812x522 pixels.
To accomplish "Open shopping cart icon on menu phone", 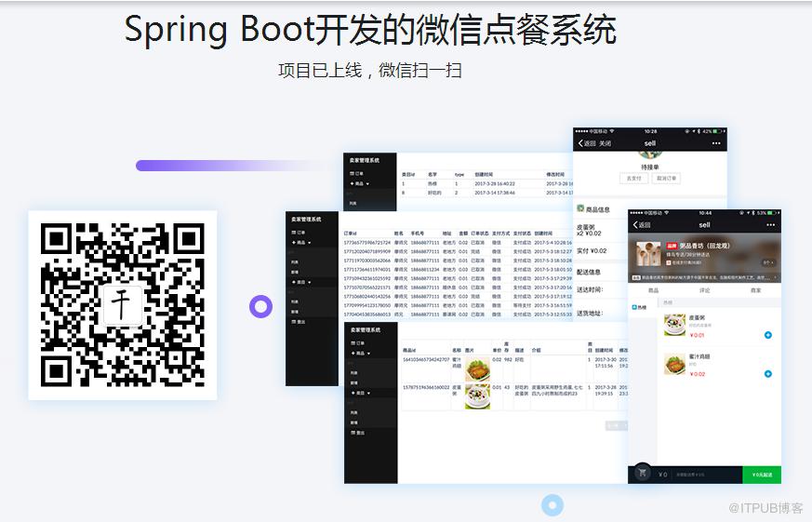I will 643,473.
